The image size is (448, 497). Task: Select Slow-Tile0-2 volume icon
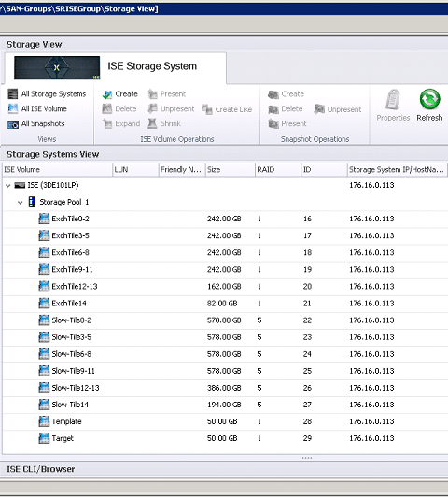(44, 320)
